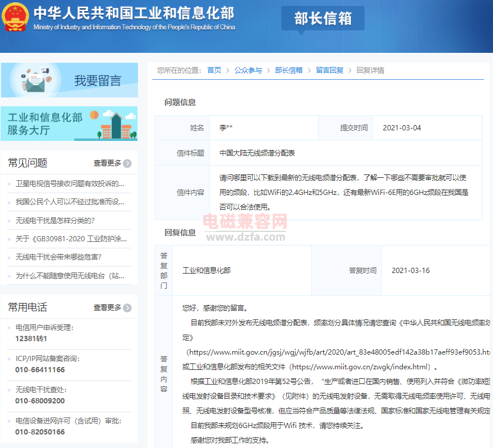Click phone number 010-66411166
This screenshot has height=448, width=493.
(40, 370)
